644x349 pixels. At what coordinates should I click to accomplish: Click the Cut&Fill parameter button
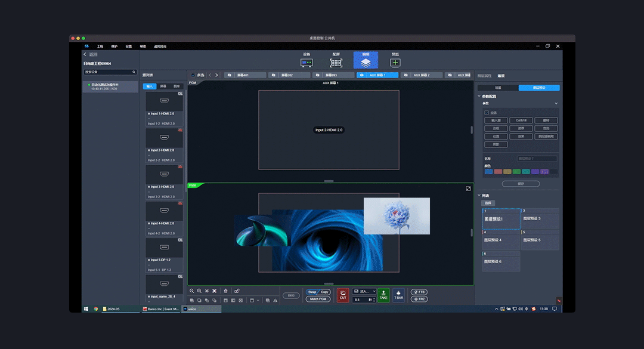(x=521, y=121)
